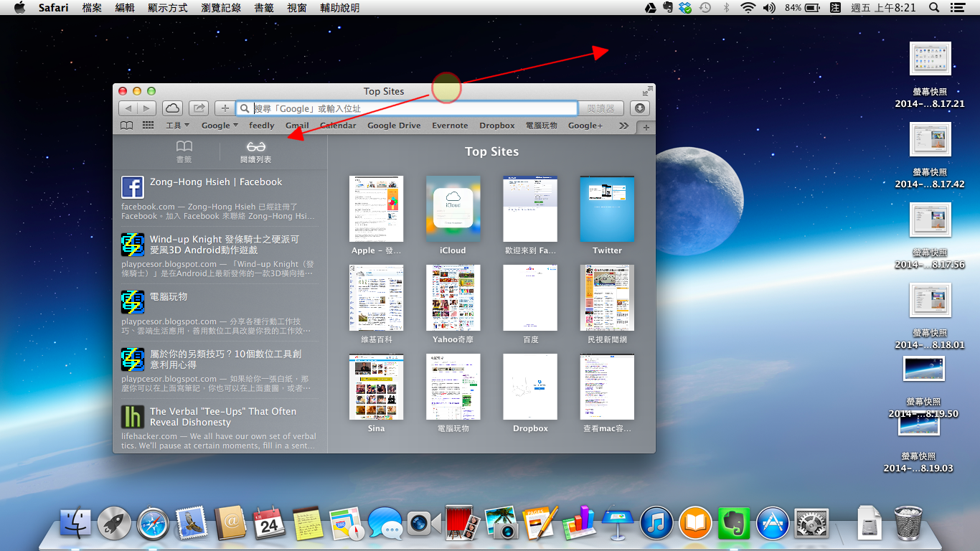Go back with the Safari back arrow
Image resolution: width=980 pixels, height=551 pixels.
pyautogui.click(x=128, y=108)
